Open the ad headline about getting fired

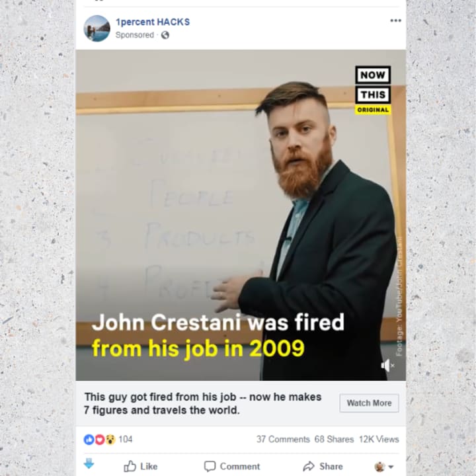[x=202, y=403]
